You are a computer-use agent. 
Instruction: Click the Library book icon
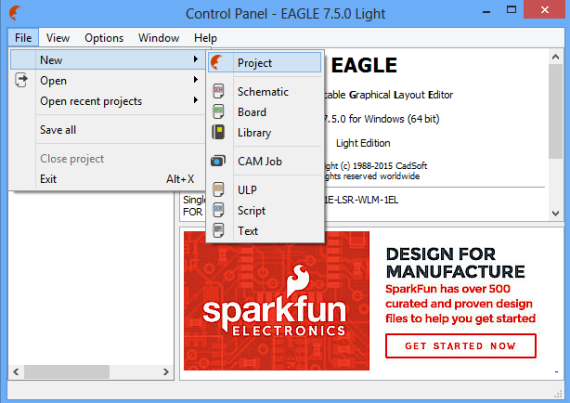tap(218, 132)
